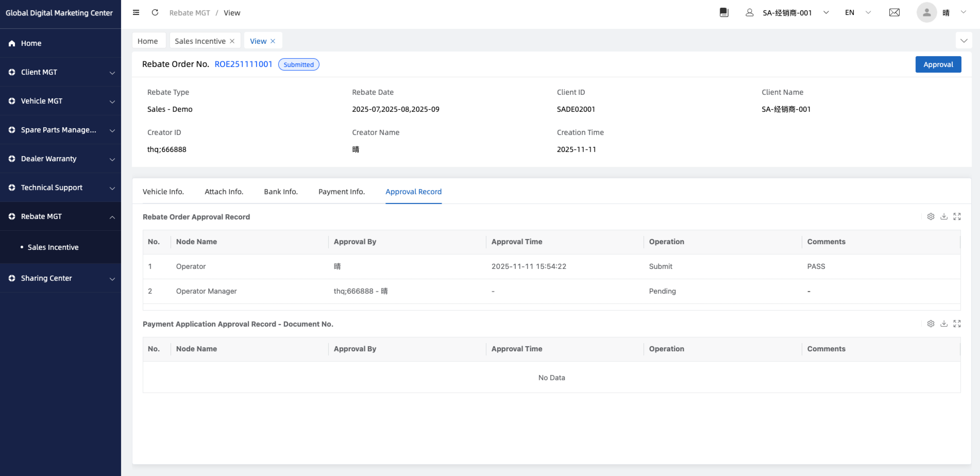This screenshot has width=980, height=476.
Task: Click the blue Approval button
Action: coord(938,64)
